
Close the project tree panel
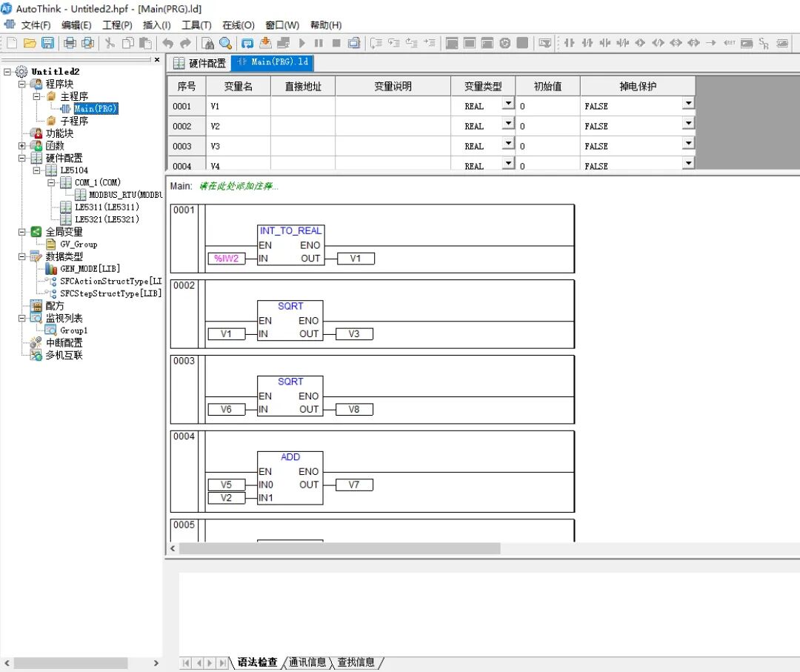pos(157,60)
